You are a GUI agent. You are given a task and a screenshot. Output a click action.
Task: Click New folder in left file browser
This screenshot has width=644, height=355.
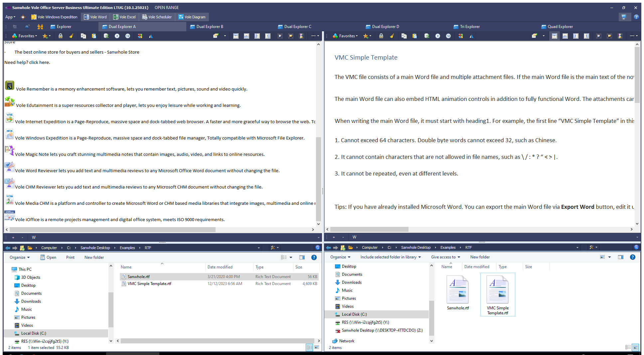[x=94, y=257]
